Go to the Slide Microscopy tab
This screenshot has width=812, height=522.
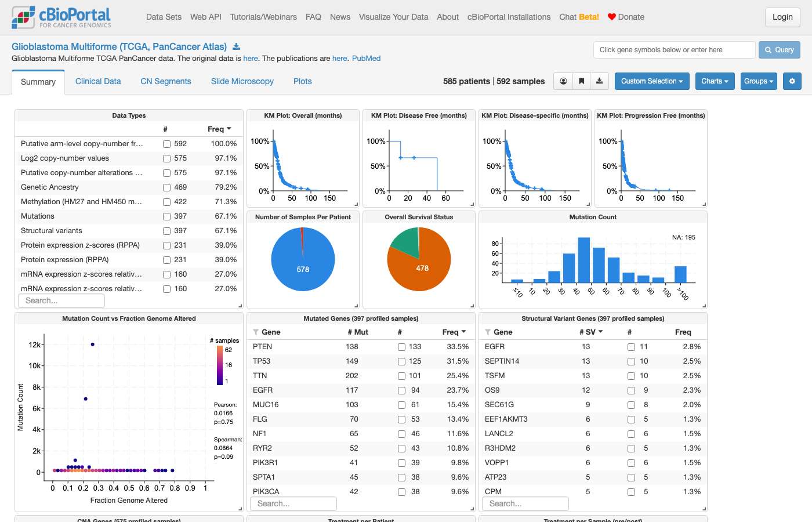[242, 81]
